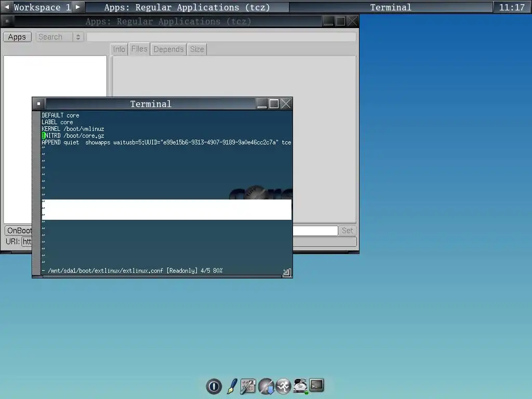The image size is (532, 399).
Task: Launch the Apps download icon in dock
Action: (x=266, y=386)
